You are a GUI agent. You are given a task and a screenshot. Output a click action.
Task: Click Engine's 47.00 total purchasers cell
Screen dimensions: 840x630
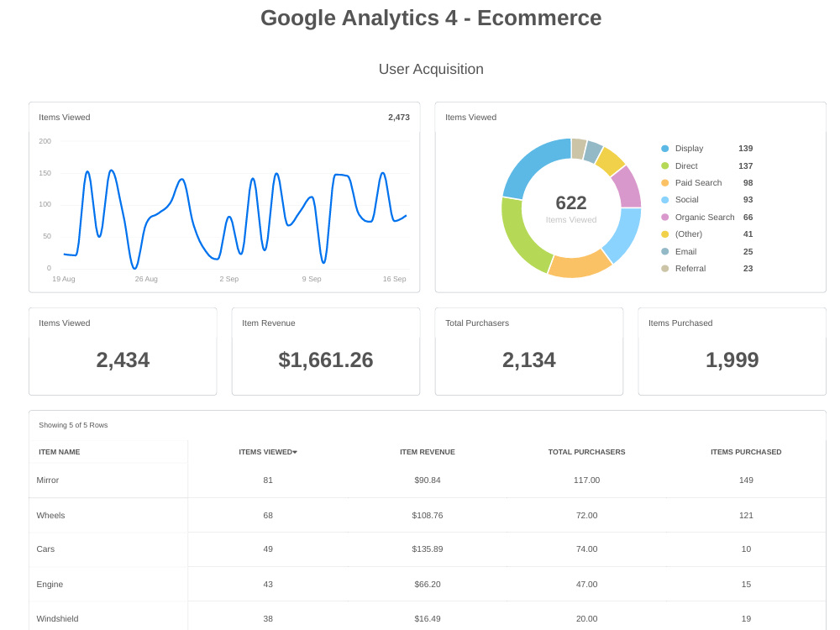(x=586, y=585)
